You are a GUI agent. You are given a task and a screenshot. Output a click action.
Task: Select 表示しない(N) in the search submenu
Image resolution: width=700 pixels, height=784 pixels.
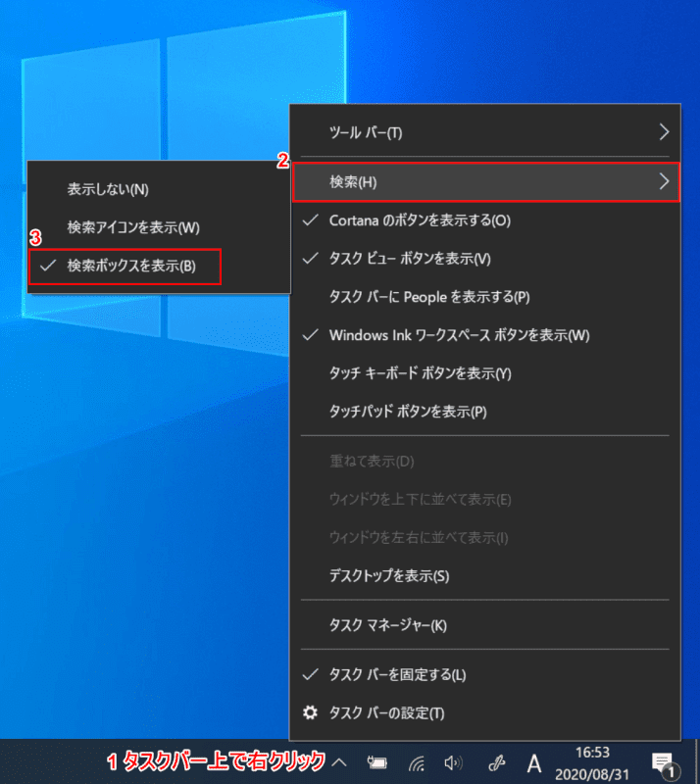pos(159,189)
